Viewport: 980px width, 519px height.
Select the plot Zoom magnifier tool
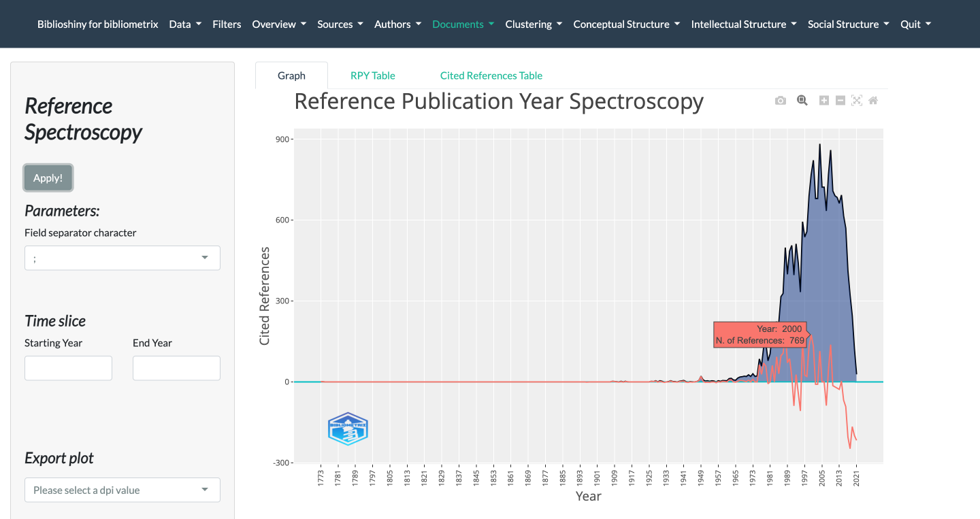(x=802, y=101)
